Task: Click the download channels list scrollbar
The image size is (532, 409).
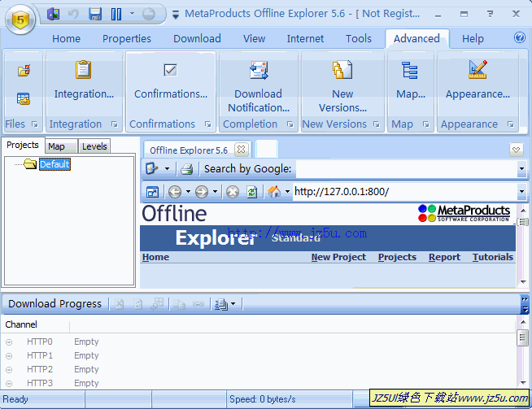Action: (523, 352)
